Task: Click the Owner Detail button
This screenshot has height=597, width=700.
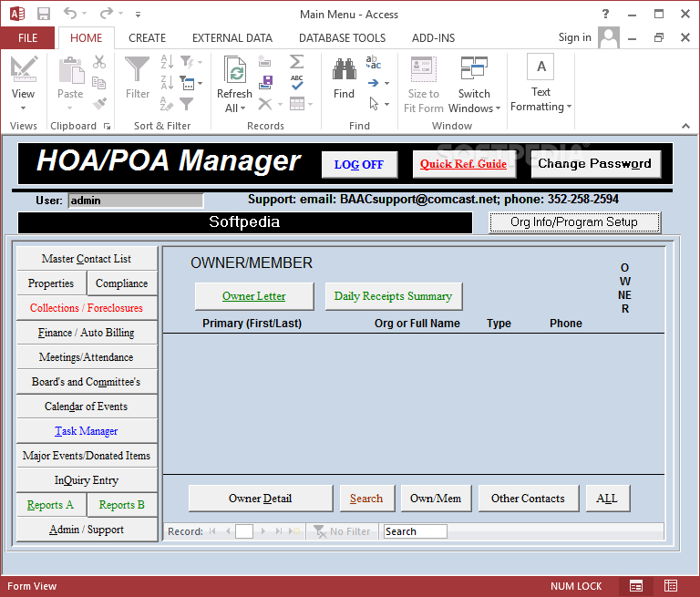Action: (261, 499)
